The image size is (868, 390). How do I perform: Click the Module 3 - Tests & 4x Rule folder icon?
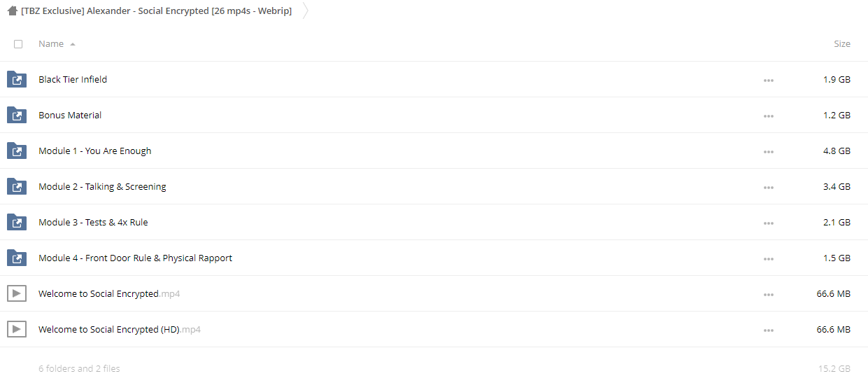[17, 222]
